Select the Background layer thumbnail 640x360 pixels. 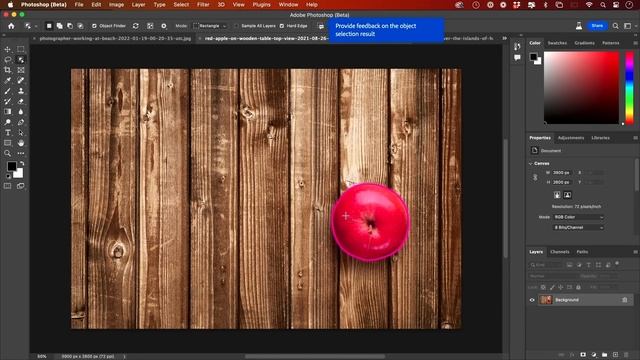[x=545, y=300]
